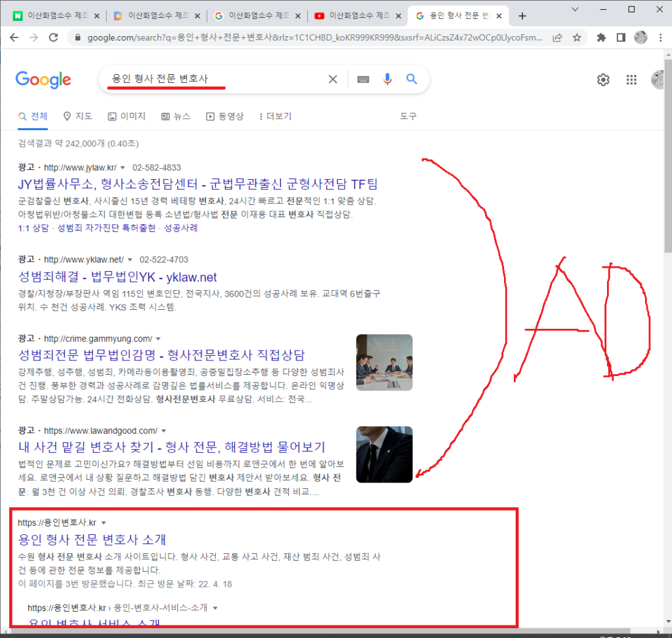The width and height of the screenshot is (672, 638).
Task: Open the 내 사건 맡길 변호사 찾기 ad link
Action: 171,447
